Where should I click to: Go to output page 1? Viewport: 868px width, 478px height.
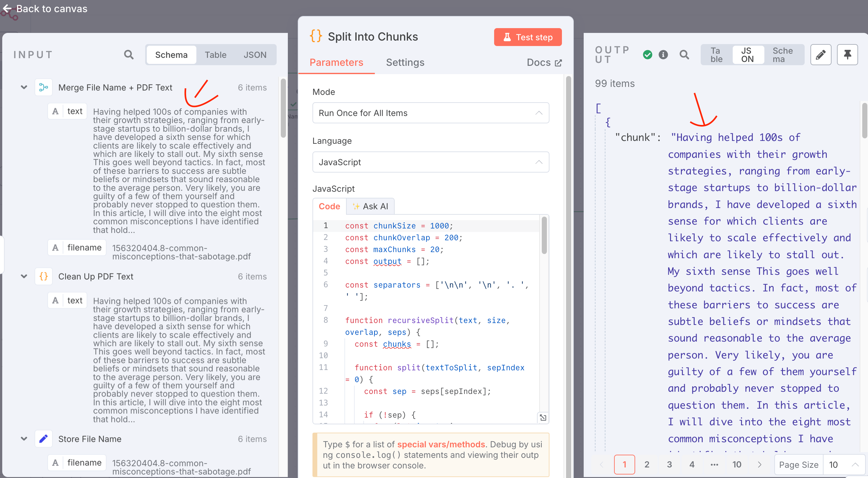pos(624,465)
